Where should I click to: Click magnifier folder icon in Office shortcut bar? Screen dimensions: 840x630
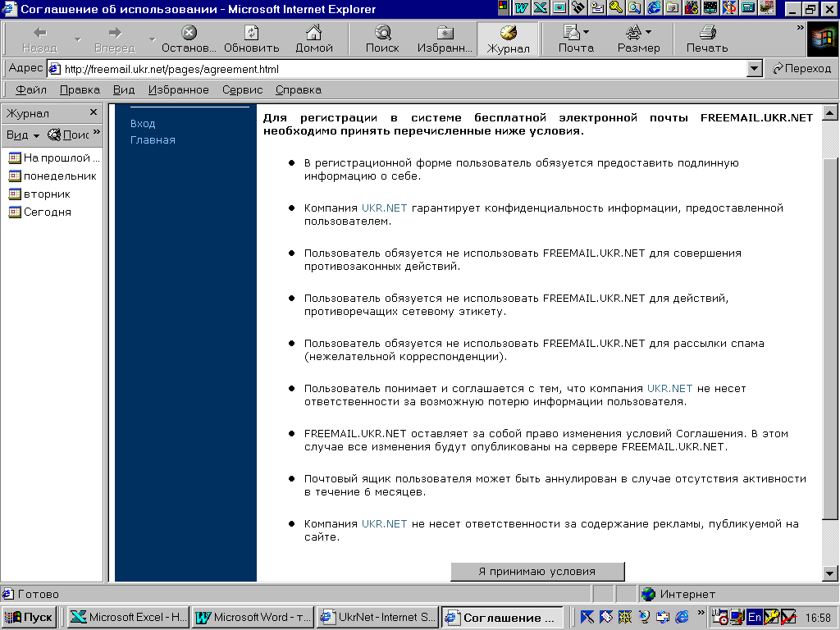(x=634, y=7)
